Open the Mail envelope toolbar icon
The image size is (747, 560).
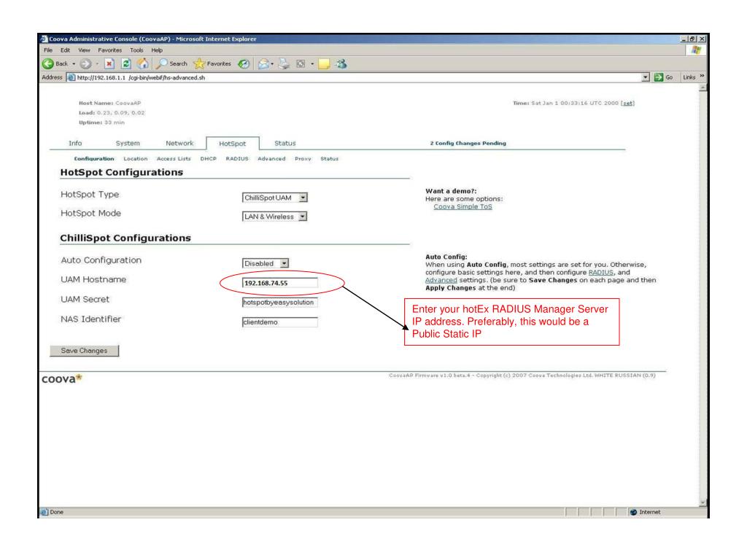pyautogui.click(x=263, y=63)
